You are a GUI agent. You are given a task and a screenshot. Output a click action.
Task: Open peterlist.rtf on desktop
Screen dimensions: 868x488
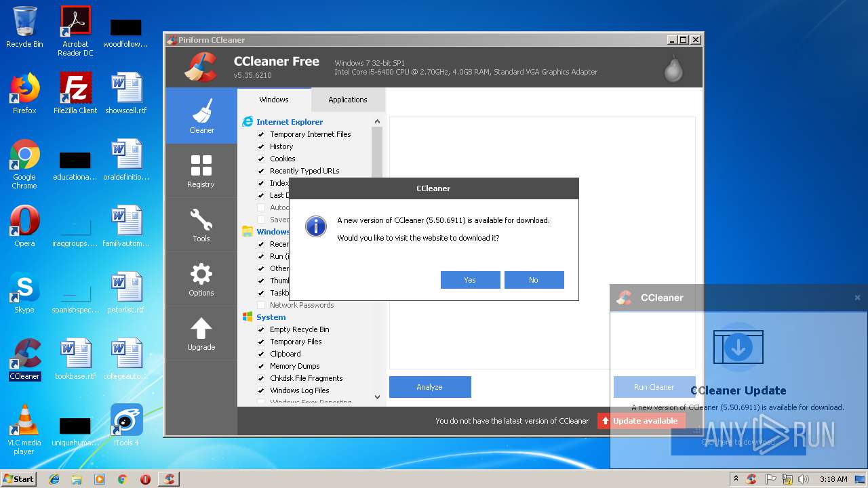tap(126, 293)
